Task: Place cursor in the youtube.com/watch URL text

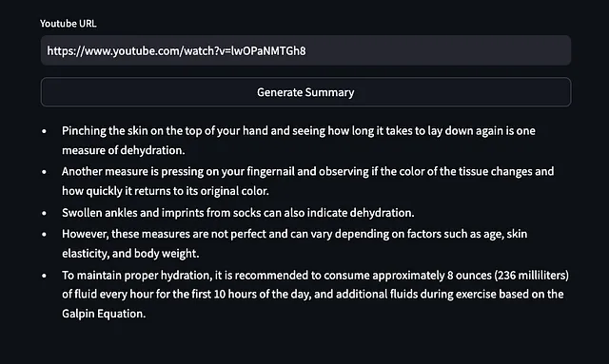Action: tap(176, 50)
